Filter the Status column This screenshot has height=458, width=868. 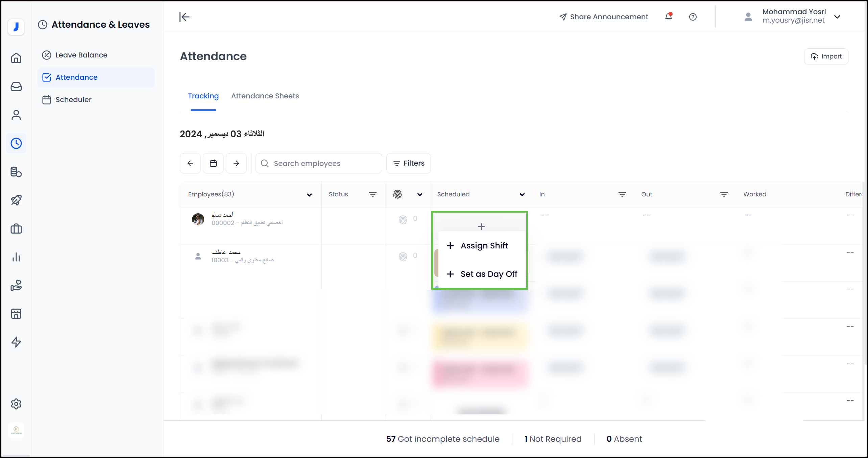coord(372,194)
